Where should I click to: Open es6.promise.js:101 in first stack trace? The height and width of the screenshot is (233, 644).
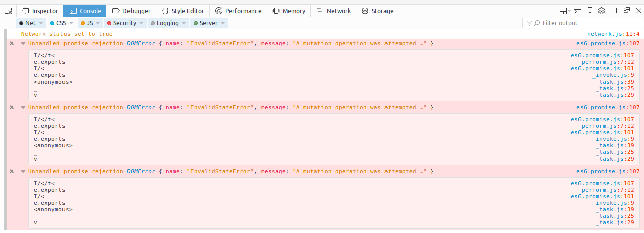(602, 69)
